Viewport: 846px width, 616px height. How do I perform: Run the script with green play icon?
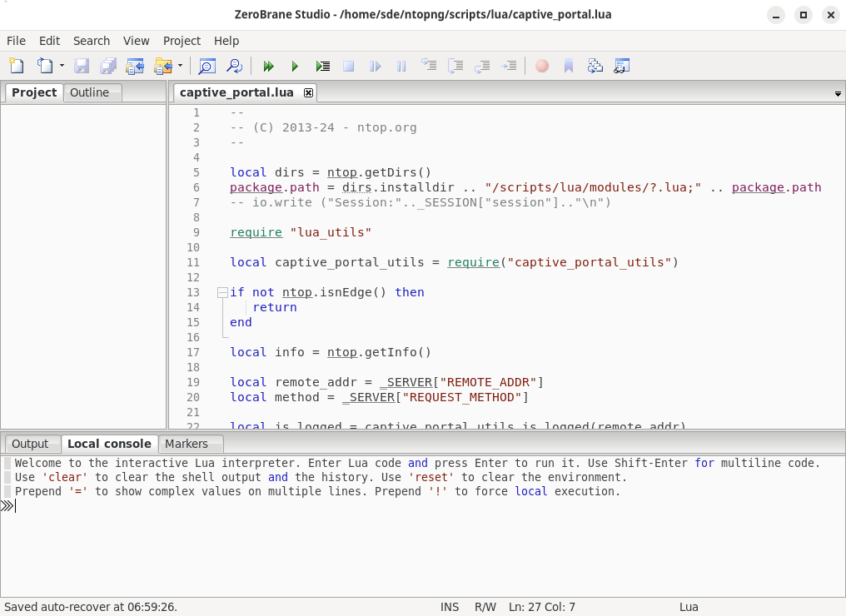pos(295,66)
